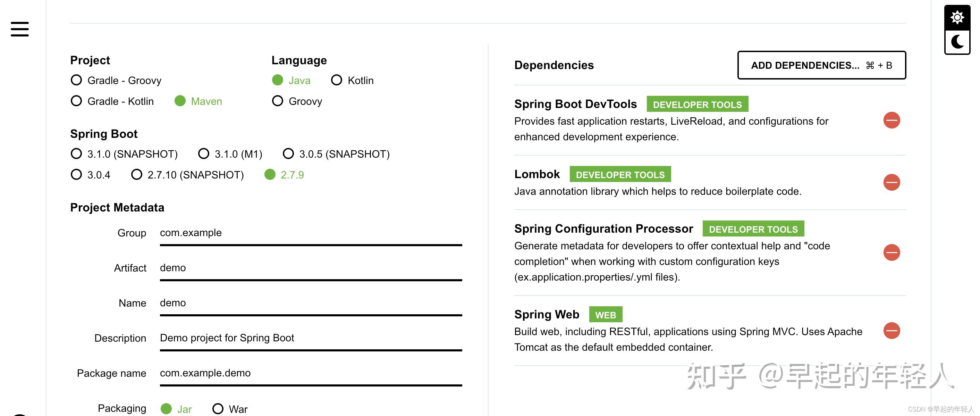Remove Spring Configuration Processor dependency
The image size is (980, 416).
coord(892,252)
